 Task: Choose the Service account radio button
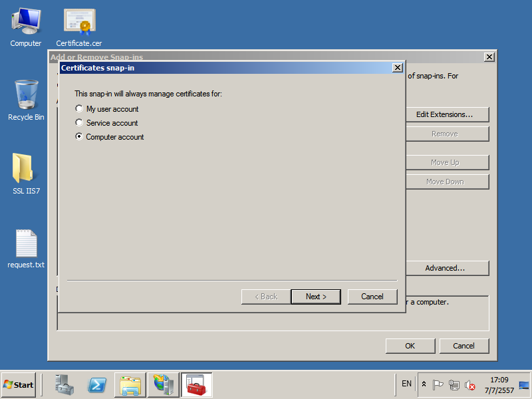coord(80,123)
